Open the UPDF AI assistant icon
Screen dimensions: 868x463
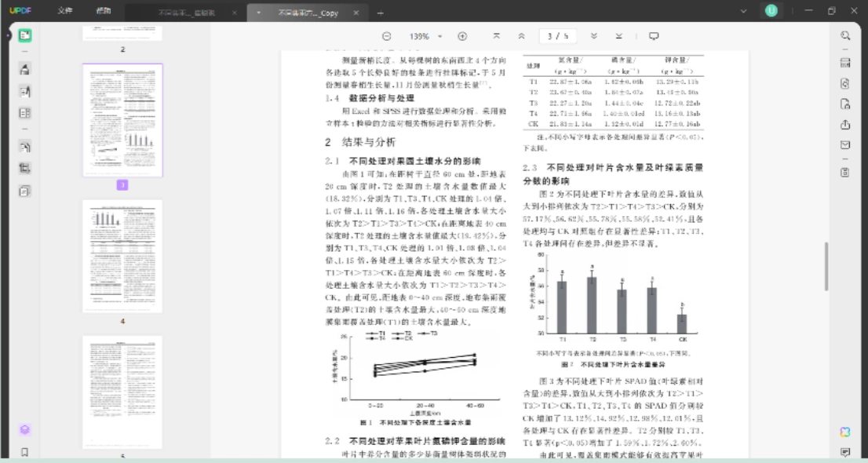[x=845, y=432]
